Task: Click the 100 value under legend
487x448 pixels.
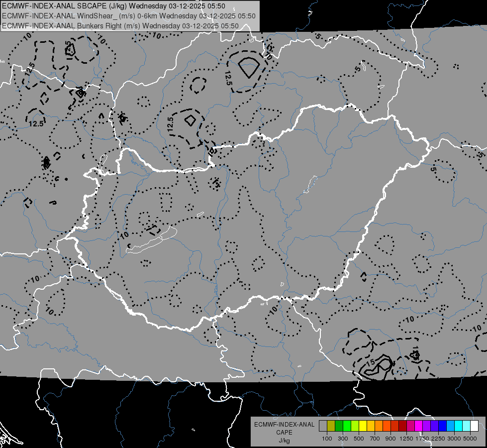Action: [x=327, y=439]
